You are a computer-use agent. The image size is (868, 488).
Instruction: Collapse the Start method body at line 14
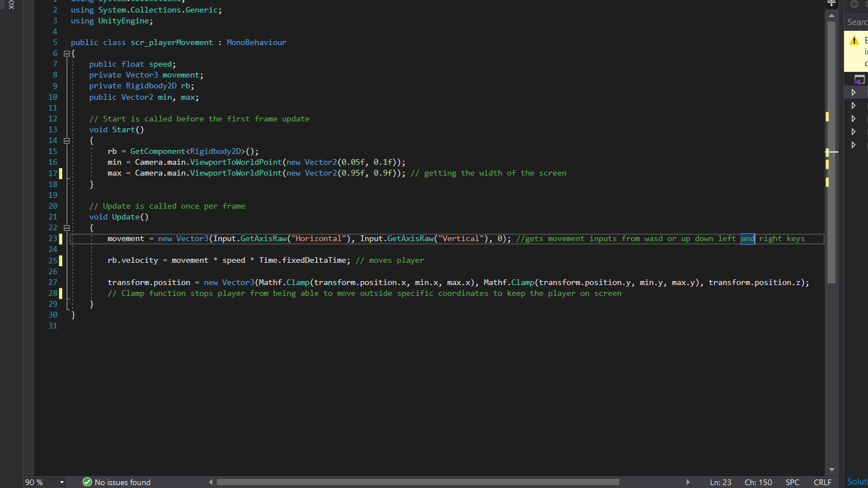pyautogui.click(x=67, y=141)
